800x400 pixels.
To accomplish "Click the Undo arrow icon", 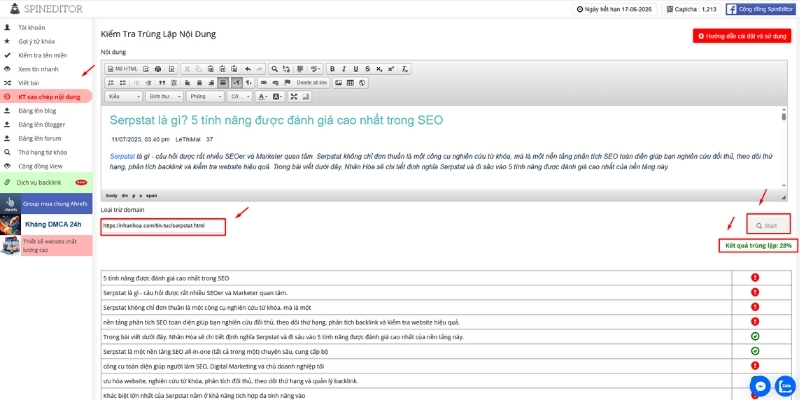I will pyautogui.click(x=248, y=69).
